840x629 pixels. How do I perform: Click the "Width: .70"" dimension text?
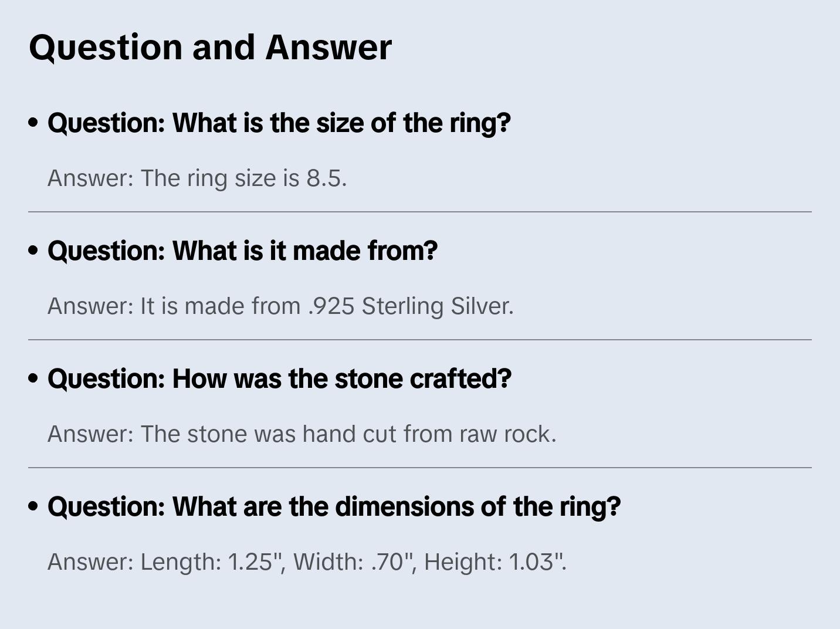click(351, 562)
